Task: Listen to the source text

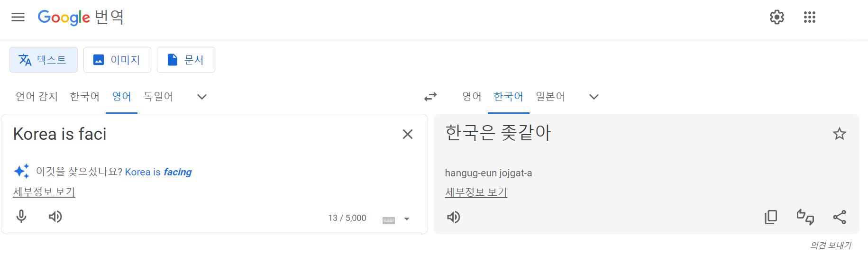Action: pyautogui.click(x=55, y=217)
